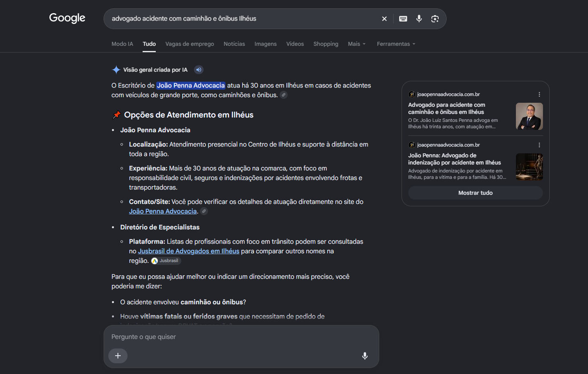Screen dimensions: 588x374
Task: Open options menu for first joaopennaadvocacia.com.br card
Action: click(x=539, y=94)
